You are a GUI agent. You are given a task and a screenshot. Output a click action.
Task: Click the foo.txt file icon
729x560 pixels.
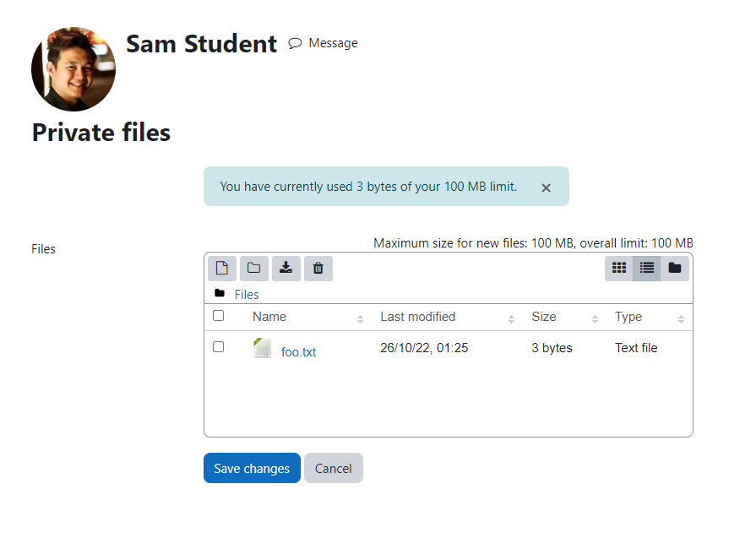coord(262,348)
